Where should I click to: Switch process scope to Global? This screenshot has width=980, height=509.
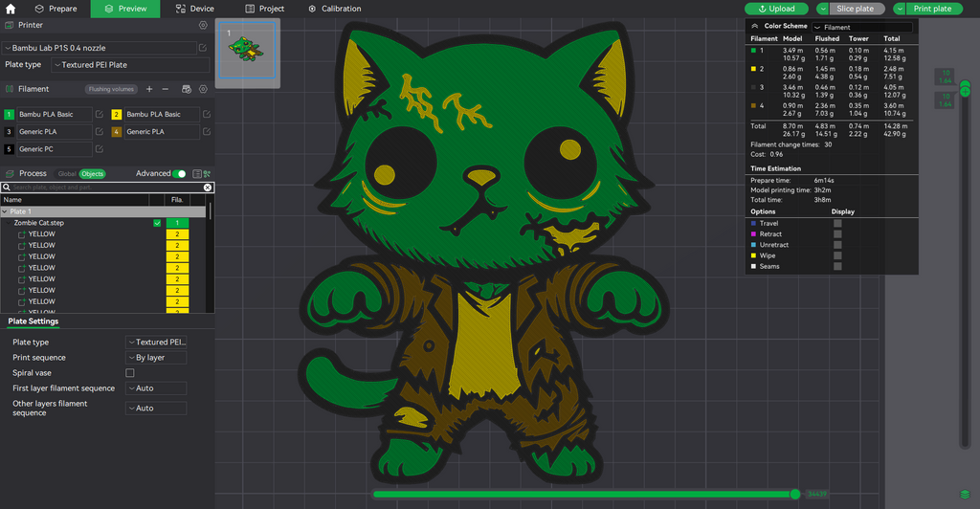[67, 173]
